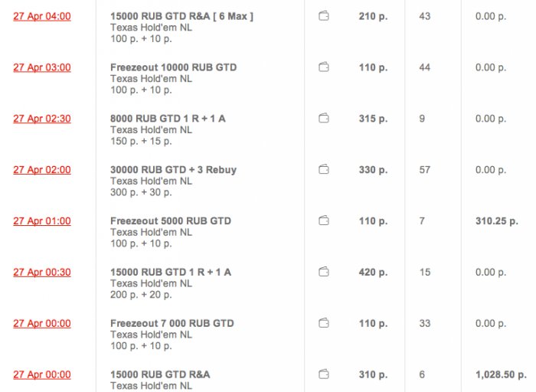The image size is (536, 392).
Task: Open the 27 Apr 02:00 tournament link
Action: tap(42, 170)
